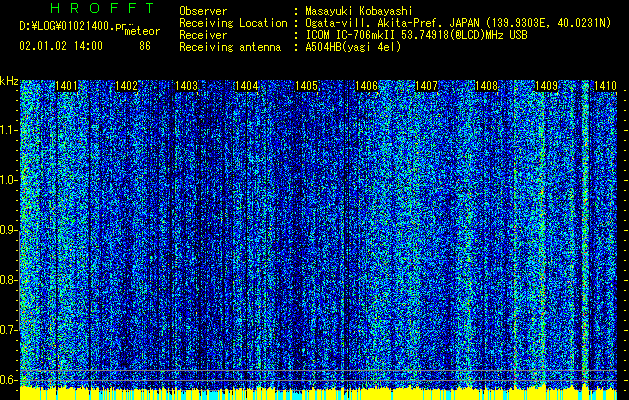Click the 1406 time marker
This screenshot has height=400, width=629.
(366, 86)
